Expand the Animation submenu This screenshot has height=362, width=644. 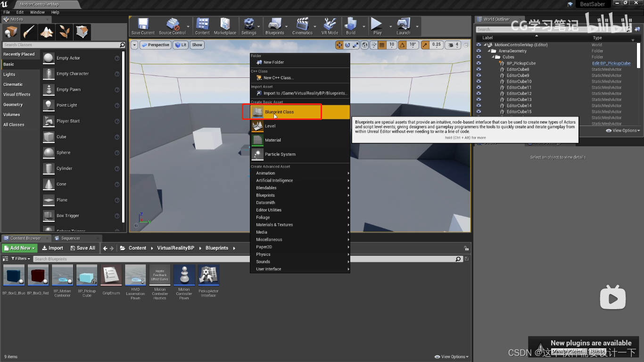pyautogui.click(x=300, y=173)
